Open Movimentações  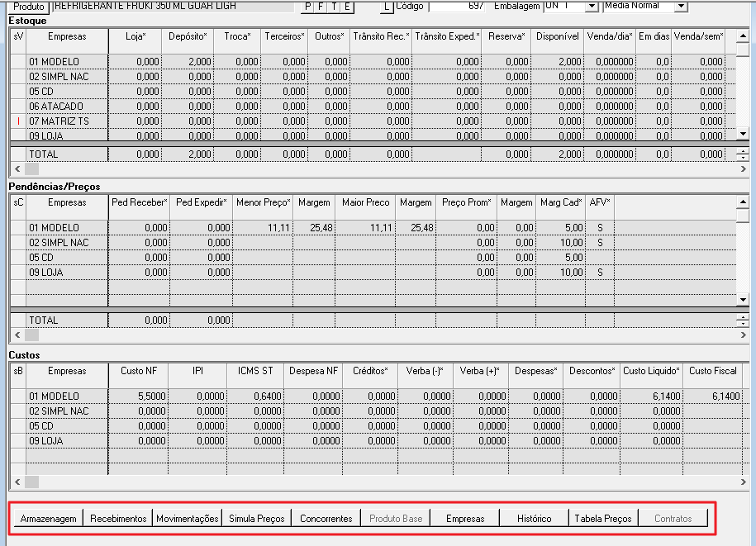point(188,519)
